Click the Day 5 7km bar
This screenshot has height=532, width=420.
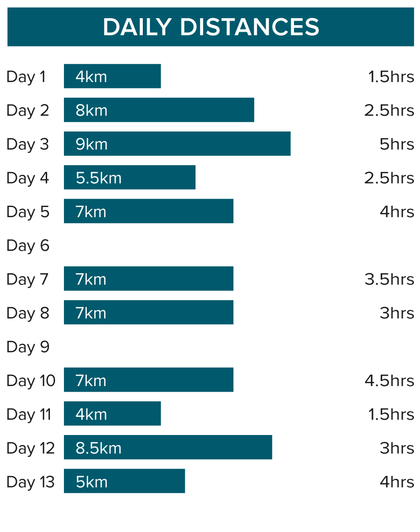[148, 212]
